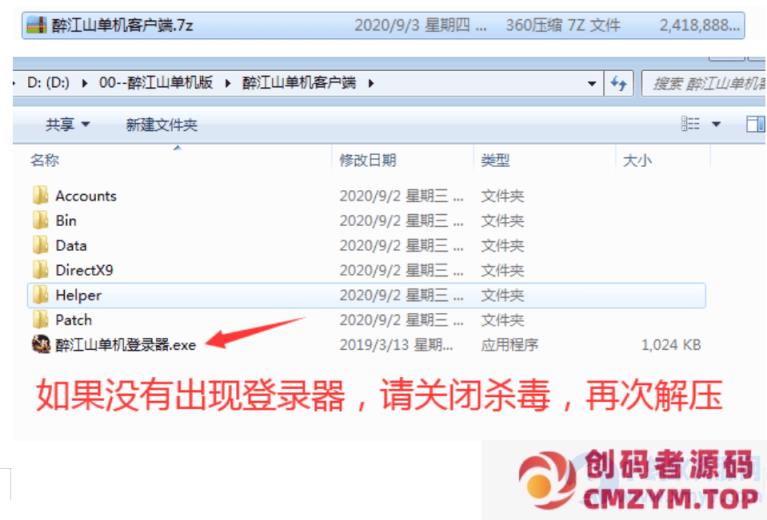Select the Data folder icon
The height and width of the screenshot is (520, 767).
[x=41, y=245]
